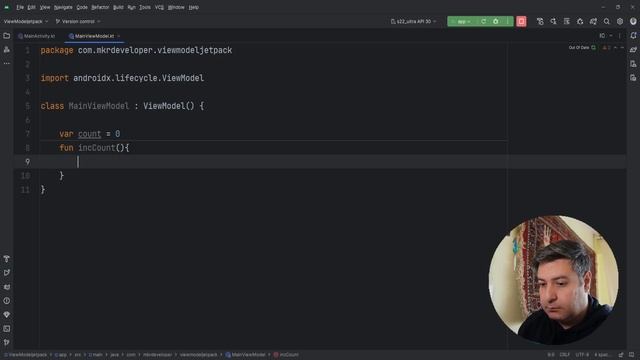
Task: Open the VCS menu
Action: point(160,7)
